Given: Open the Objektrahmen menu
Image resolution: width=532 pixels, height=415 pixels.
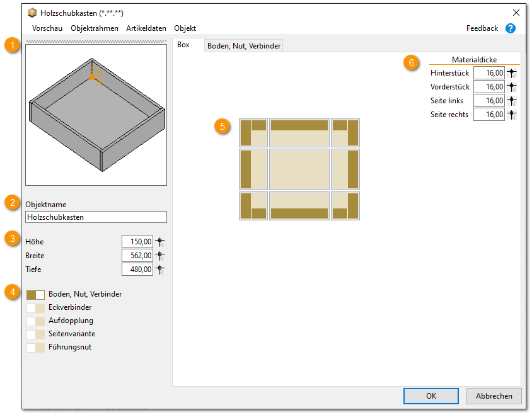Looking at the screenshot, I should point(94,28).
